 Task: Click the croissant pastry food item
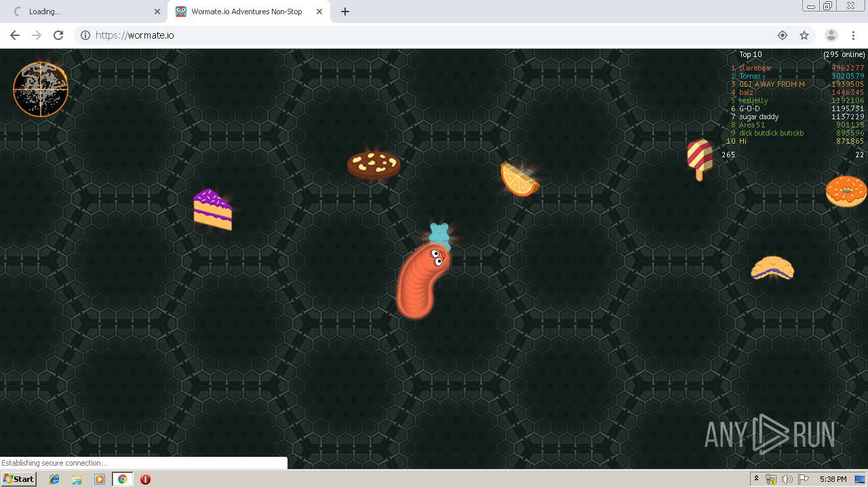[772, 268]
